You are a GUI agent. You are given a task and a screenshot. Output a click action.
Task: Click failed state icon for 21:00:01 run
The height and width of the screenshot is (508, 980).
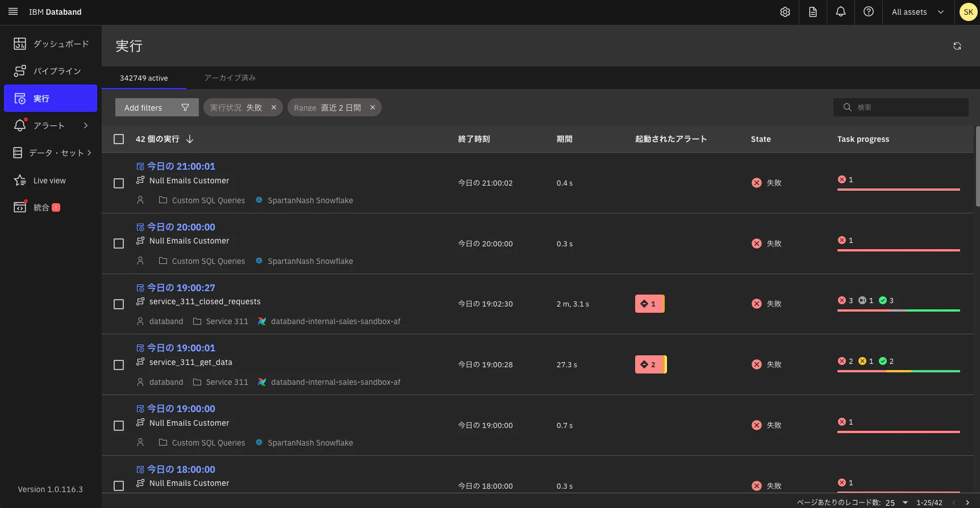(x=757, y=183)
